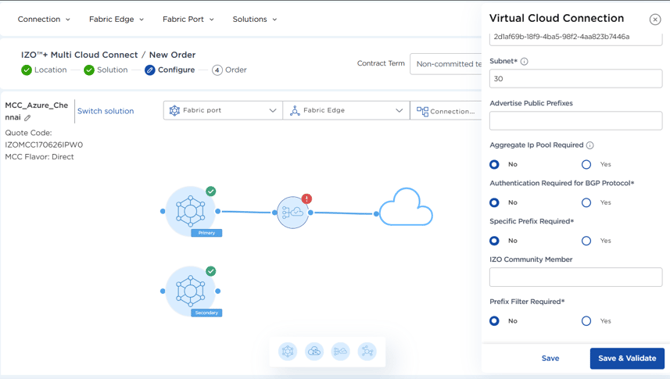Expand the Fabric Edge dropdown on canvas toolbar

pos(346,110)
